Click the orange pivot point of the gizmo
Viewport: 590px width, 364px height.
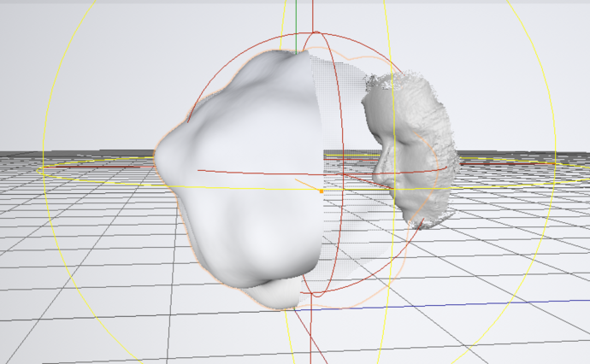[322, 191]
